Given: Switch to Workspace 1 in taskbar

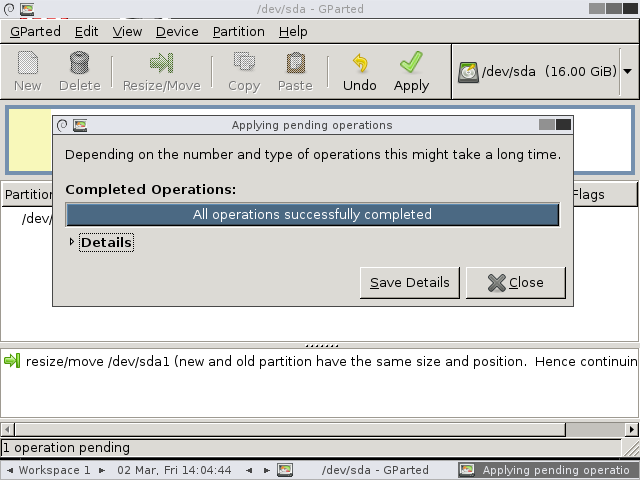Looking at the screenshot, I should [x=54, y=470].
